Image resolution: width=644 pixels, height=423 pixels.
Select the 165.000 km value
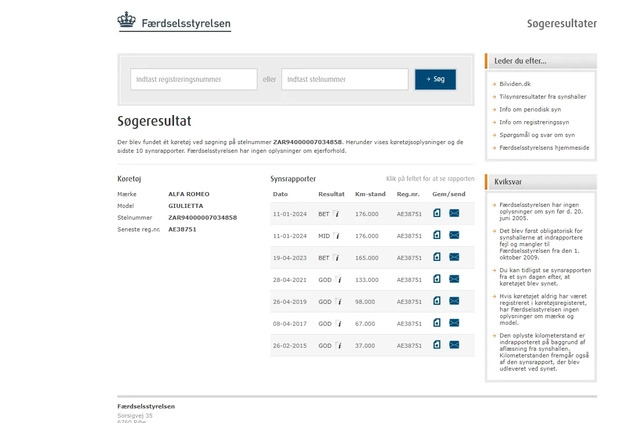click(x=367, y=258)
